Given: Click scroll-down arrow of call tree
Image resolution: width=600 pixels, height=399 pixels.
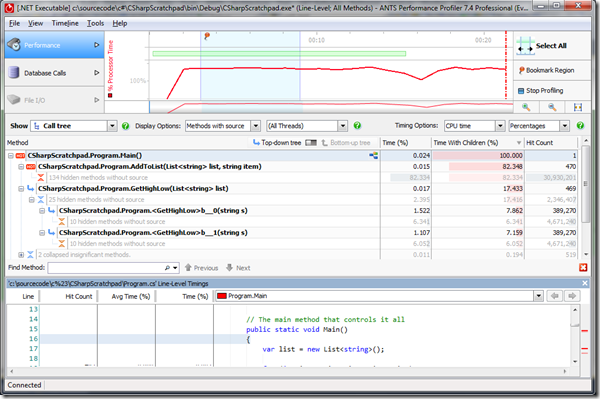Looking at the screenshot, I should [x=585, y=254].
